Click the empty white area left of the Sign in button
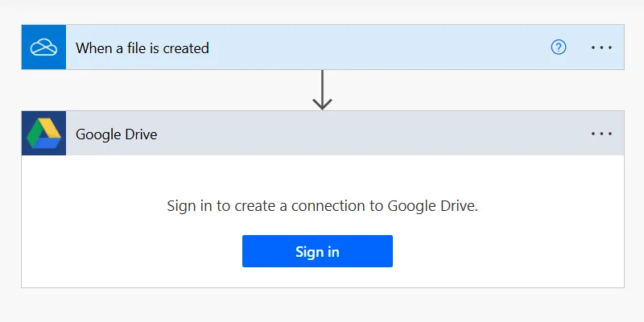This screenshot has height=322, width=644. 129,251
